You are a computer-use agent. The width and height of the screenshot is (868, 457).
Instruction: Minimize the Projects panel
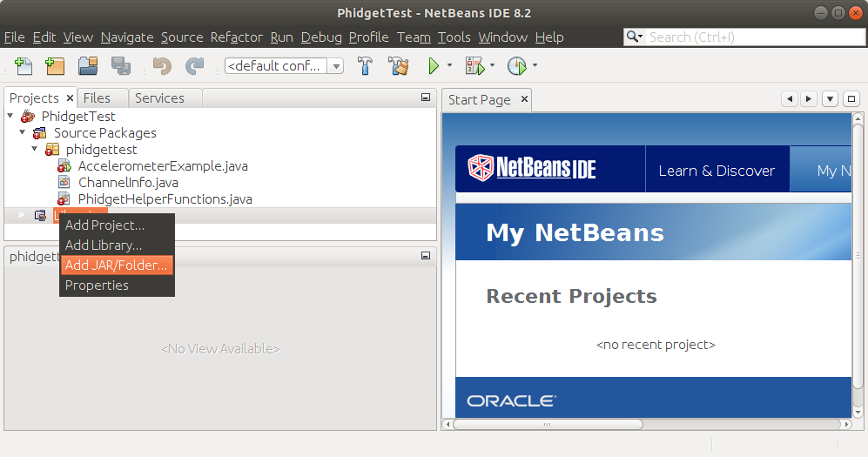[x=426, y=97]
